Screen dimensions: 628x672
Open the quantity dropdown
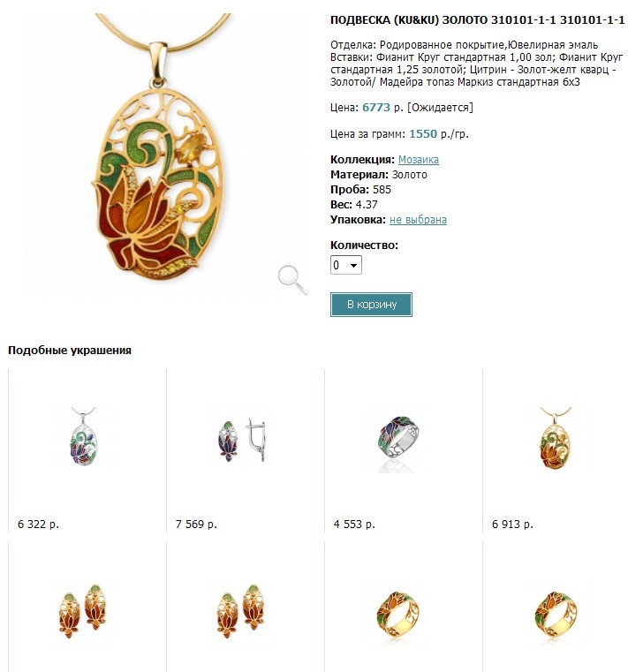coord(346,265)
